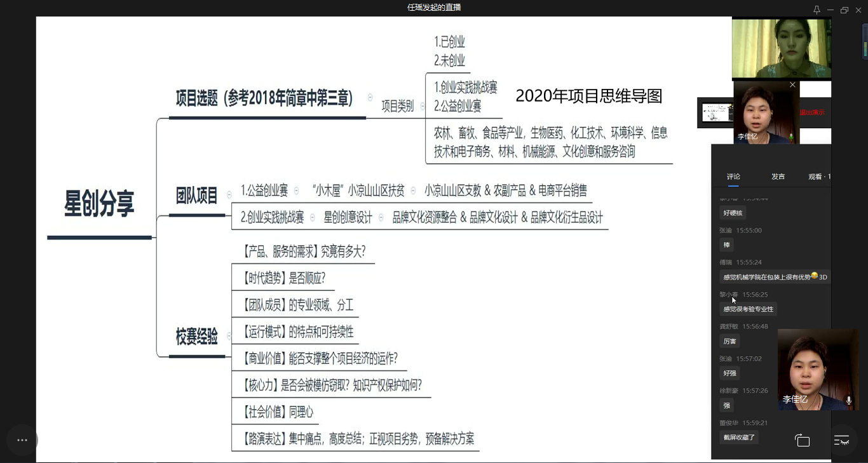Click the rotate screen icon below comments
Screen dimensions: 868x463
[x=803, y=441]
